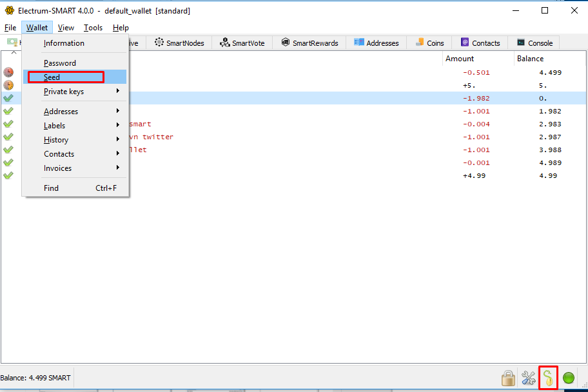
Task: Click clock icon on the -0.501 transaction row
Action: pos(8,72)
